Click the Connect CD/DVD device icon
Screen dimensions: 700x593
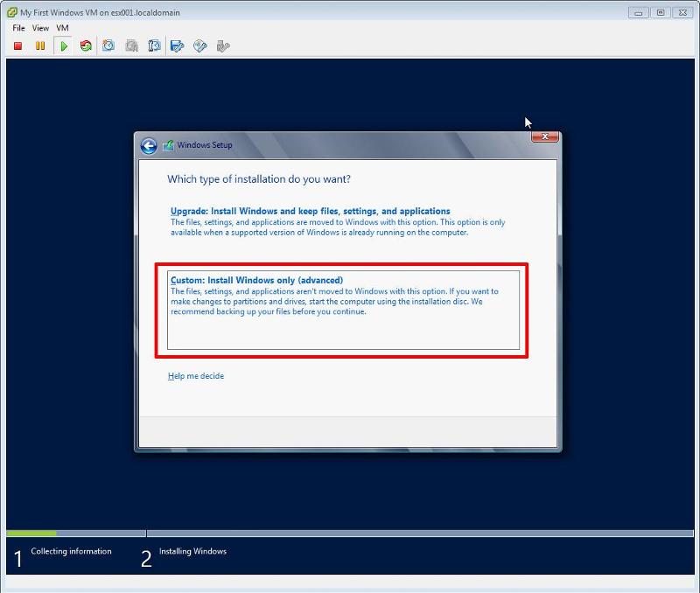point(200,46)
